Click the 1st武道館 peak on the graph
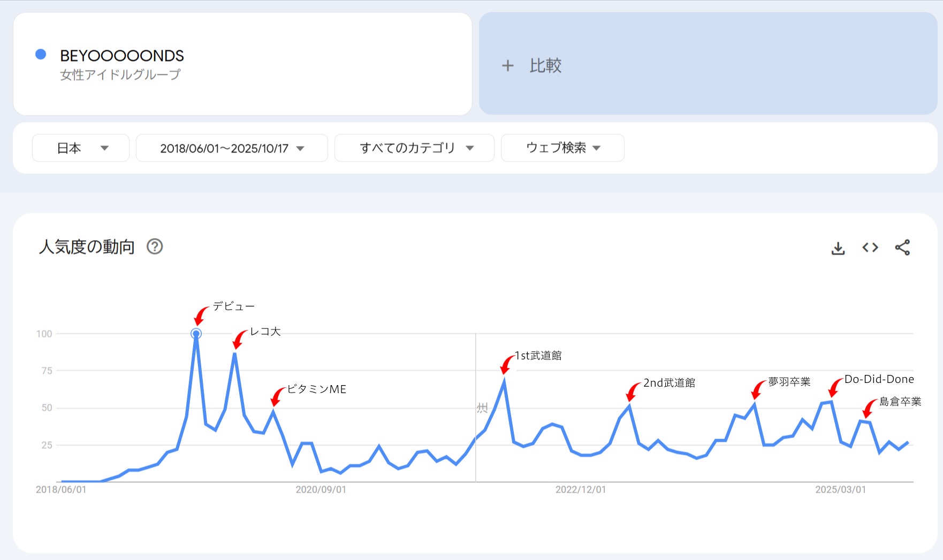Screen dimensions: 943x560 pyautogui.click(x=504, y=380)
